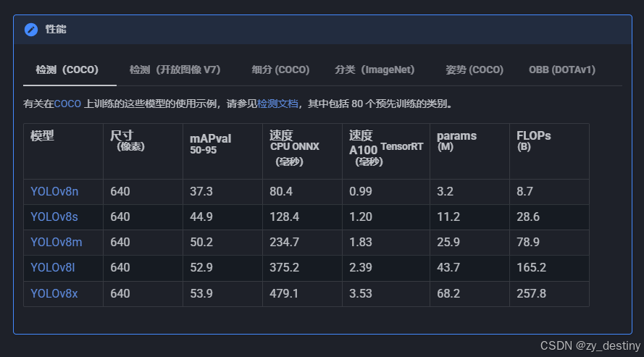The image size is (644, 357).
Task: Click the FLOPs value 257.8
Action: [532, 294]
